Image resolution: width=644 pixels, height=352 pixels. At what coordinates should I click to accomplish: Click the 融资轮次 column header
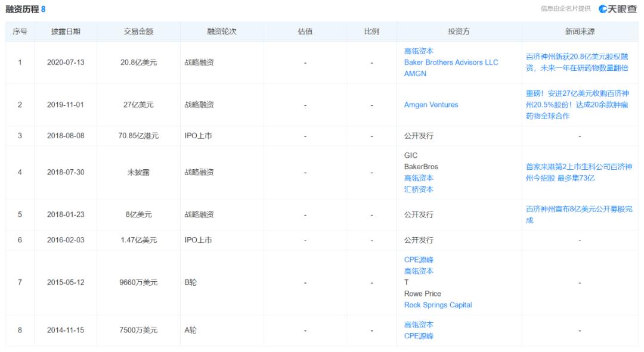click(222, 32)
